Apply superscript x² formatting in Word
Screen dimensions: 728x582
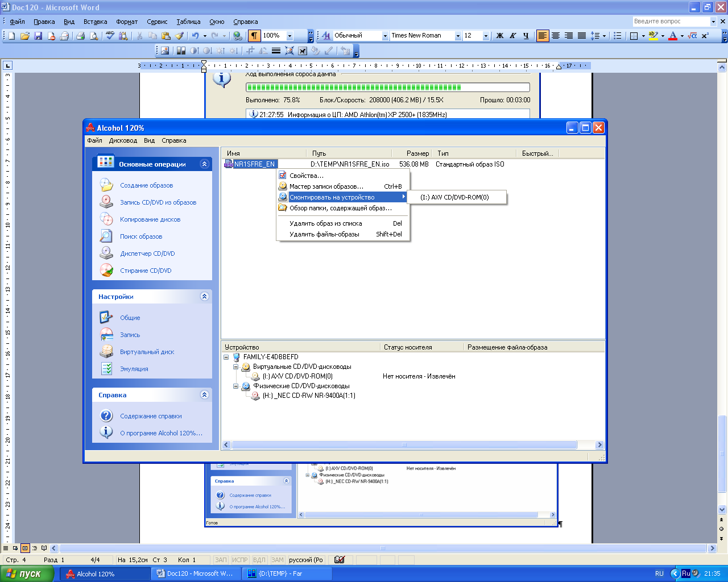pos(705,35)
